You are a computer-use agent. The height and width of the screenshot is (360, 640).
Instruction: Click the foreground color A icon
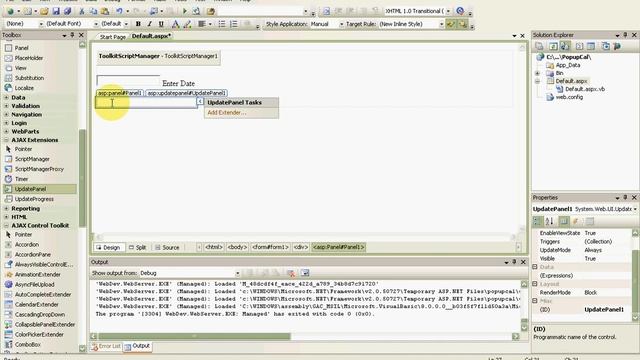175,24
